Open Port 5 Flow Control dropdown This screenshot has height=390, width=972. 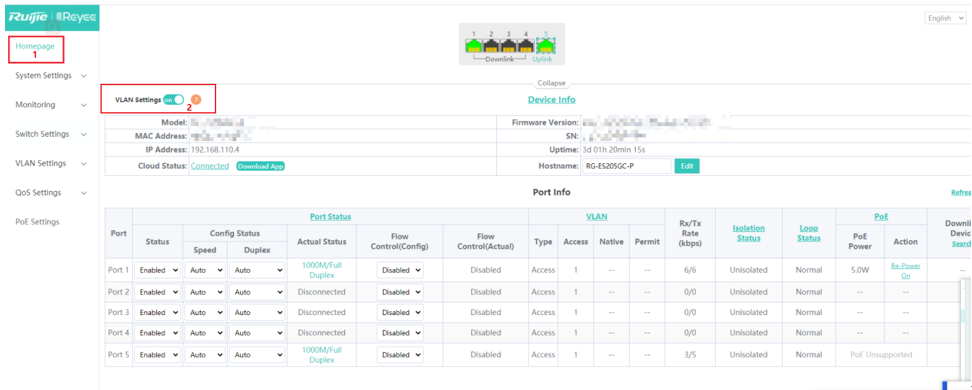400,355
